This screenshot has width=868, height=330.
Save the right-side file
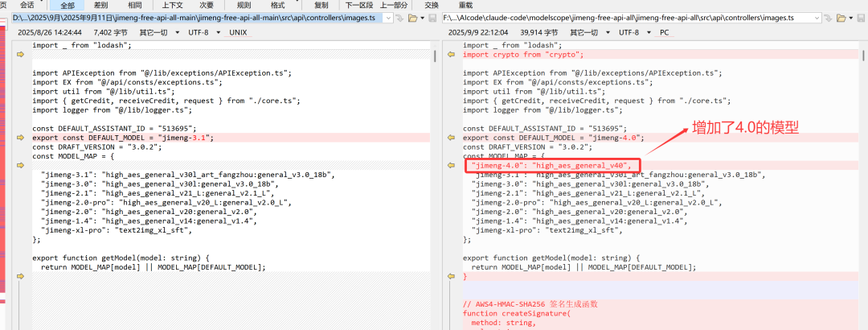[x=860, y=18]
